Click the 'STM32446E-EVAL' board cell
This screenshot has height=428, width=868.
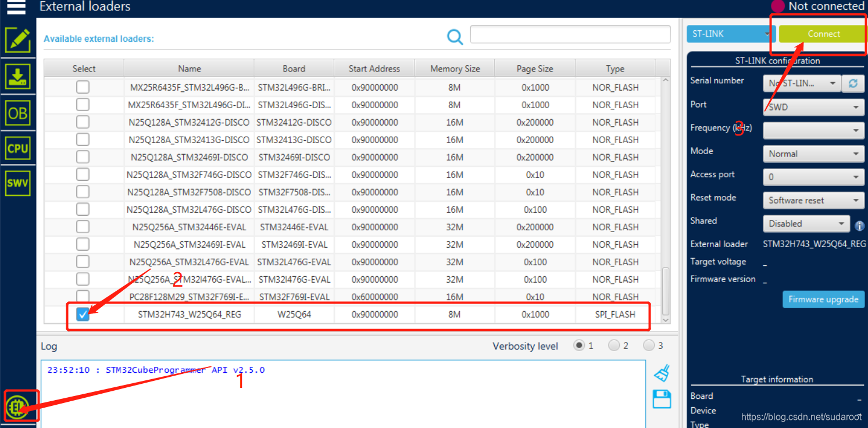click(x=294, y=227)
